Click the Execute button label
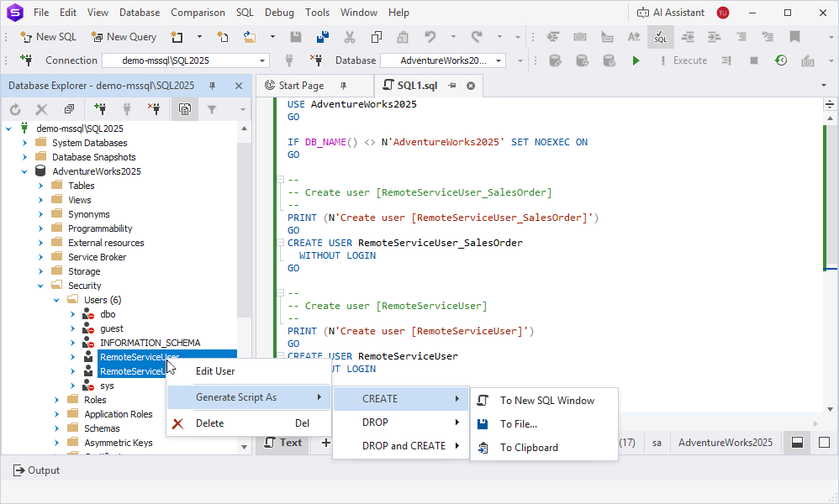 click(x=683, y=60)
